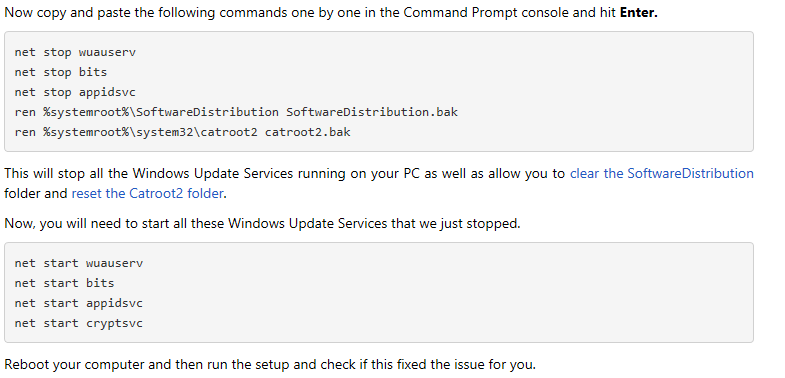
Task: Click the "Reboot your computer" sentence
Action: tap(270, 364)
